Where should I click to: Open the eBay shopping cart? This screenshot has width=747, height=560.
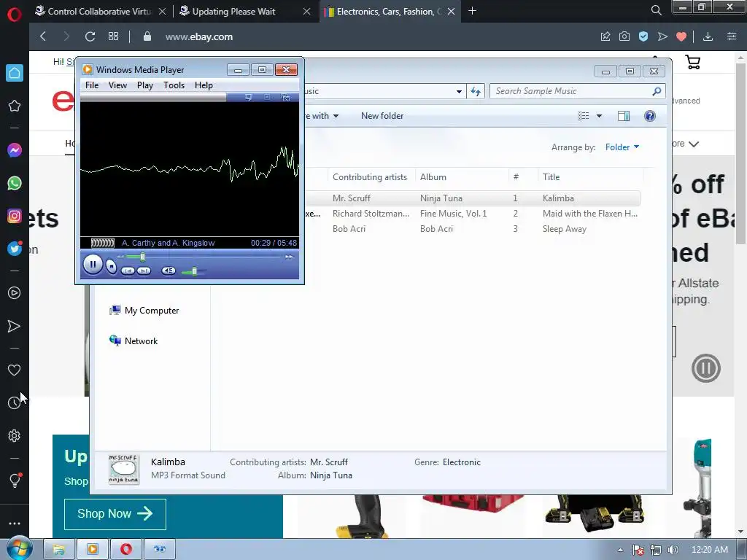click(x=692, y=62)
